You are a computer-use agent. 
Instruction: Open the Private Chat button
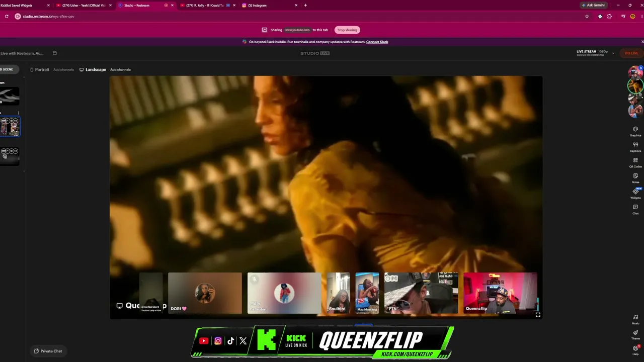click(48, 351)
